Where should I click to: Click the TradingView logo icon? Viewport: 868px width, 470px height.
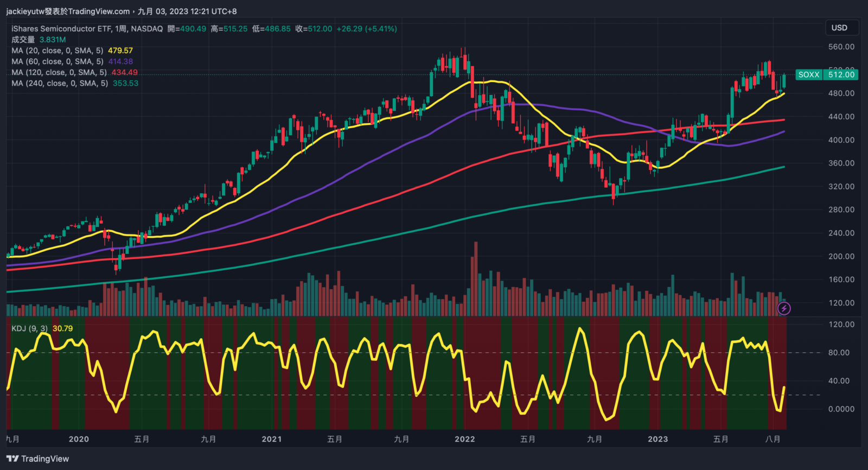[x=12, y=459]
